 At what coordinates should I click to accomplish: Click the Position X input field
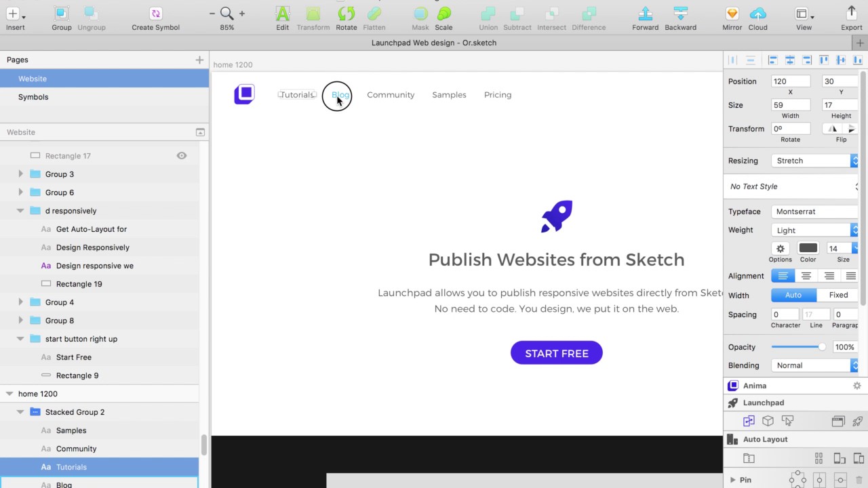coord(790,81)
